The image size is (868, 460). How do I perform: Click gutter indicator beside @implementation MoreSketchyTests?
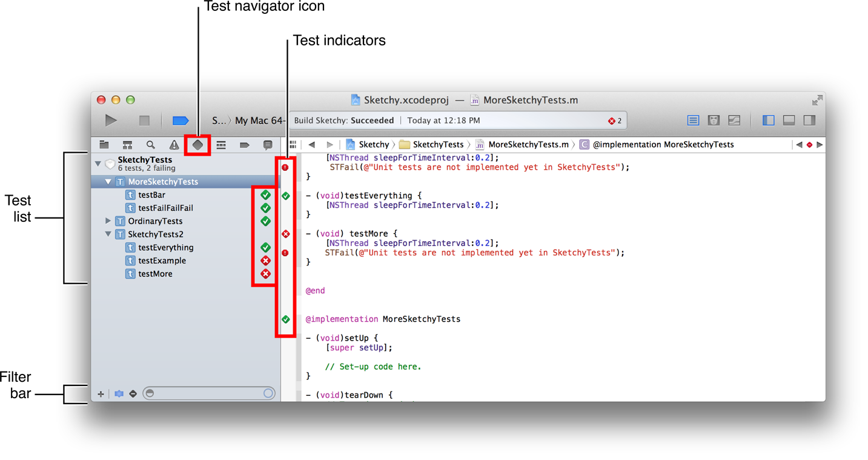pos(285,319)
